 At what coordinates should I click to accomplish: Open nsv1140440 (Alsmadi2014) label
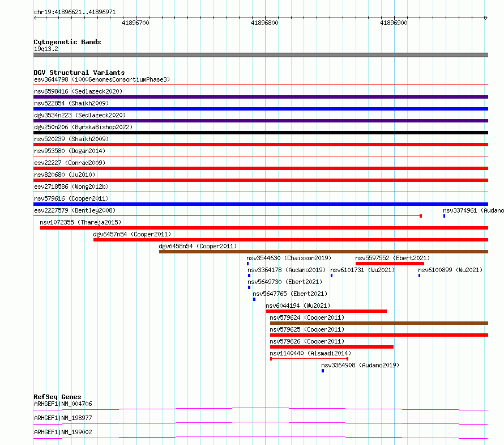click(x=310, y=353)
